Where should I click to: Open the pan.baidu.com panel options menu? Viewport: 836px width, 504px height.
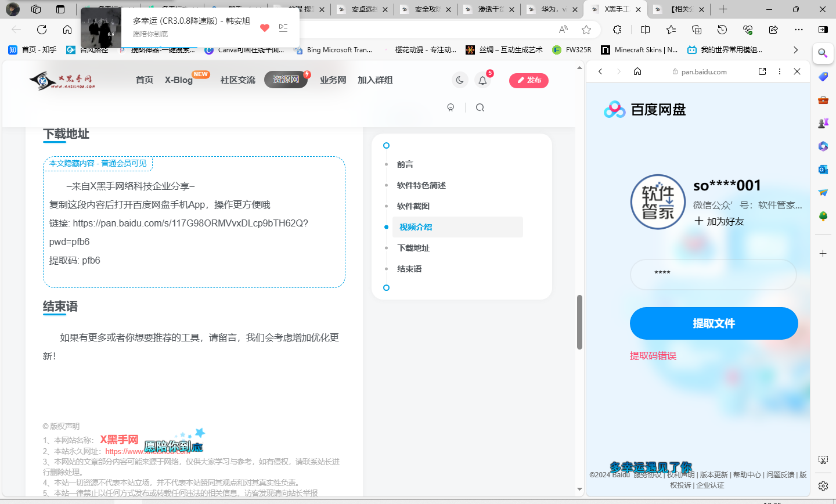coord(780,71)
